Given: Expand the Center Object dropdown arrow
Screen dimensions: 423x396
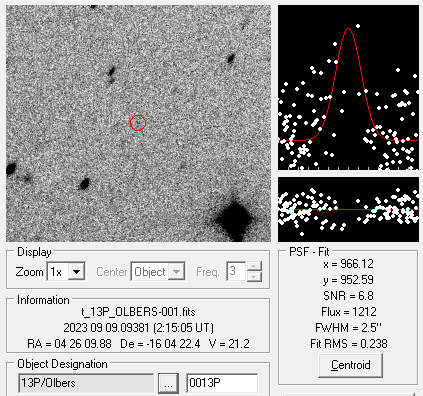Looking at the screenshot, I should 176,272.
